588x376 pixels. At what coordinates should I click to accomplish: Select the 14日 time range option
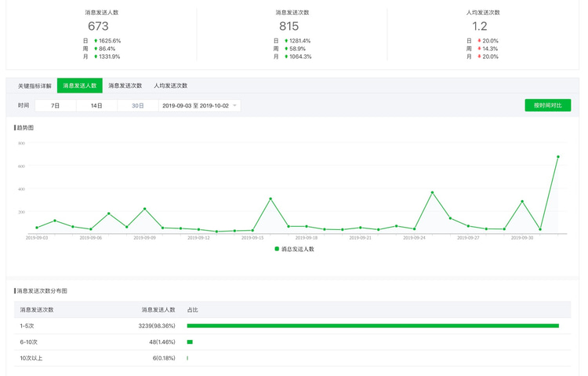[96, 105]
